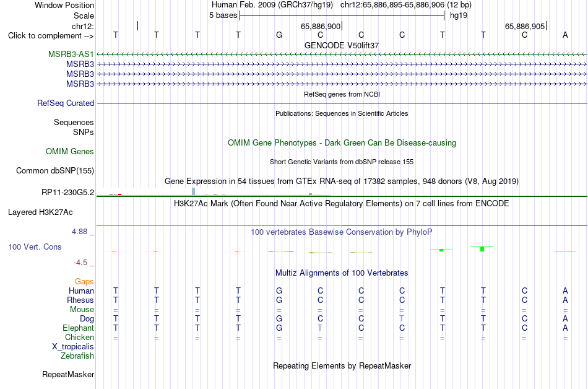Screen dimensions: 588x389
Task: Click the hg19 assembly label
Action: [x=459, y=15]
